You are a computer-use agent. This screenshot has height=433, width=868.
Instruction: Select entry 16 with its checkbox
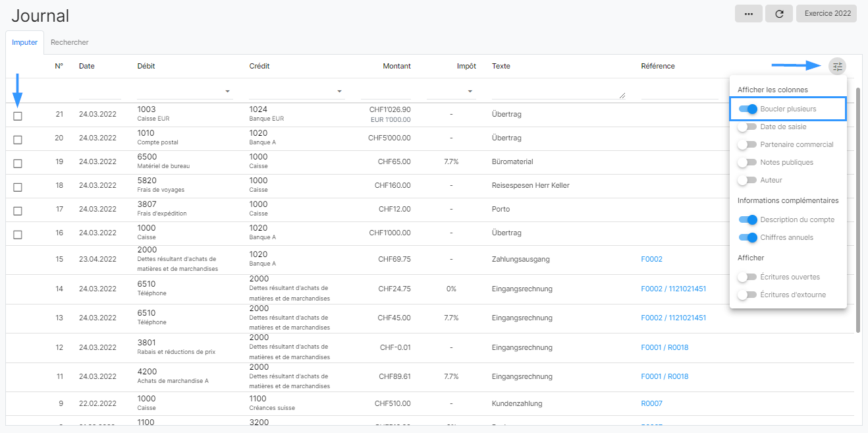click(18, 235)
